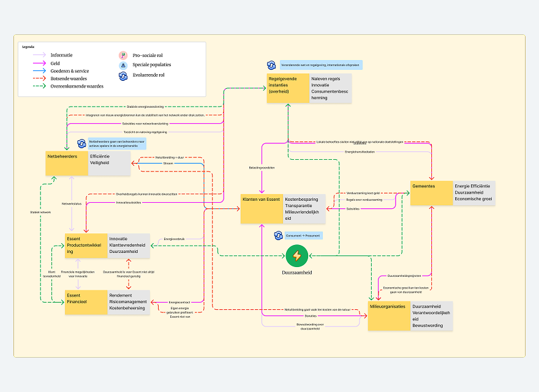The width and height of the screenshot is (539, 392).
Task: Click the Subsidies voor netwerkversterking label
Action: point(145,124)
